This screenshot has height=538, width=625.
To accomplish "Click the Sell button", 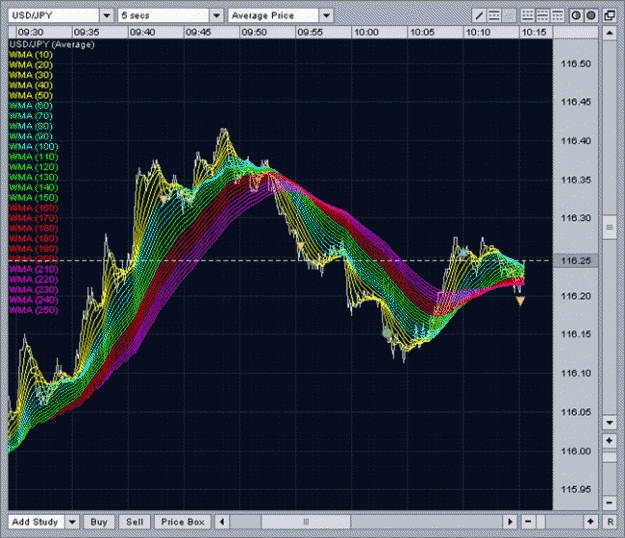I will [135, 522].
